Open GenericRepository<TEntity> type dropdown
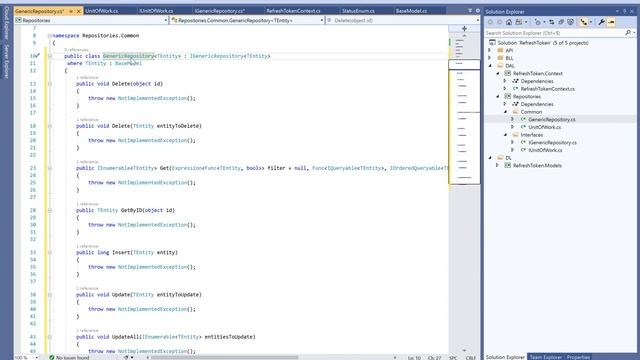 (x=322, y=20)
